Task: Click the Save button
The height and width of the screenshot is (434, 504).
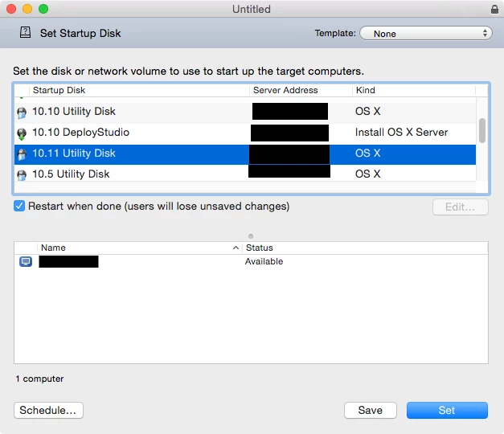Action: point(371,410)
